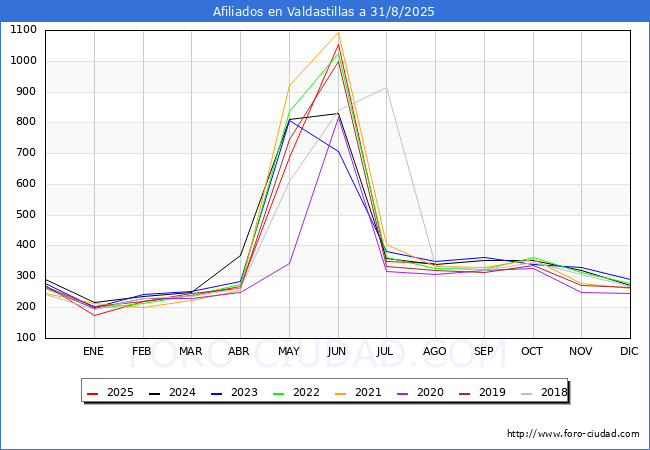Click the purple 2020 line point at MAY
The width and height of the screenshot is (650, 450).
289,263
